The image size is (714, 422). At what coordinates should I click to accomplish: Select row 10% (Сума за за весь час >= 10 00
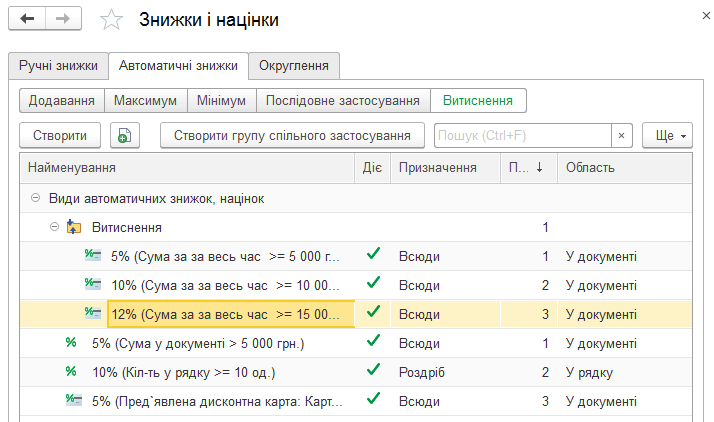tap(225, 285)
